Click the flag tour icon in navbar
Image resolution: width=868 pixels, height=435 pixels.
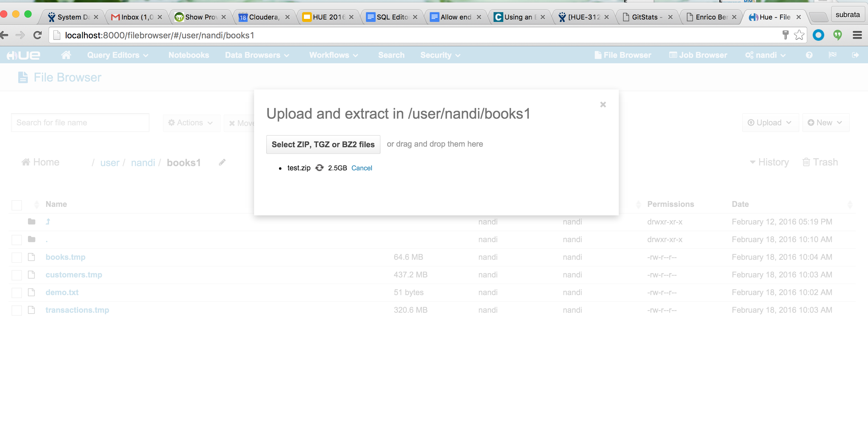832,55
